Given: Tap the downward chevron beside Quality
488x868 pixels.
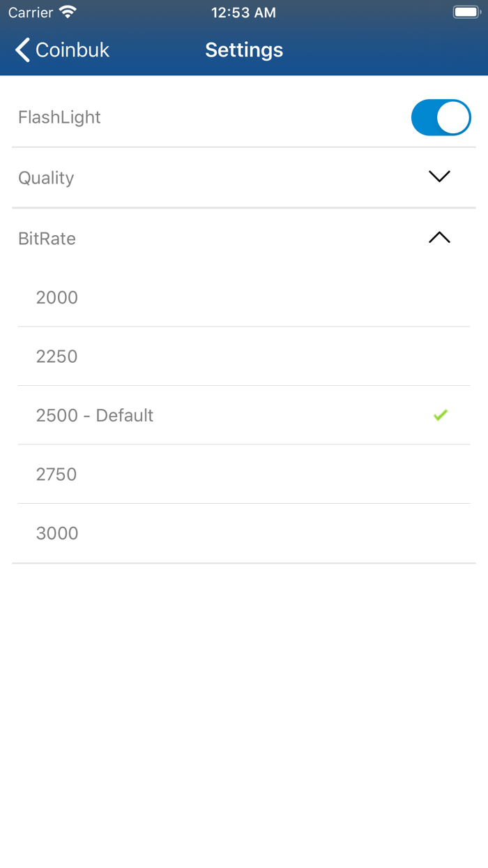Looking at the screenshot, I should (439, 177).
